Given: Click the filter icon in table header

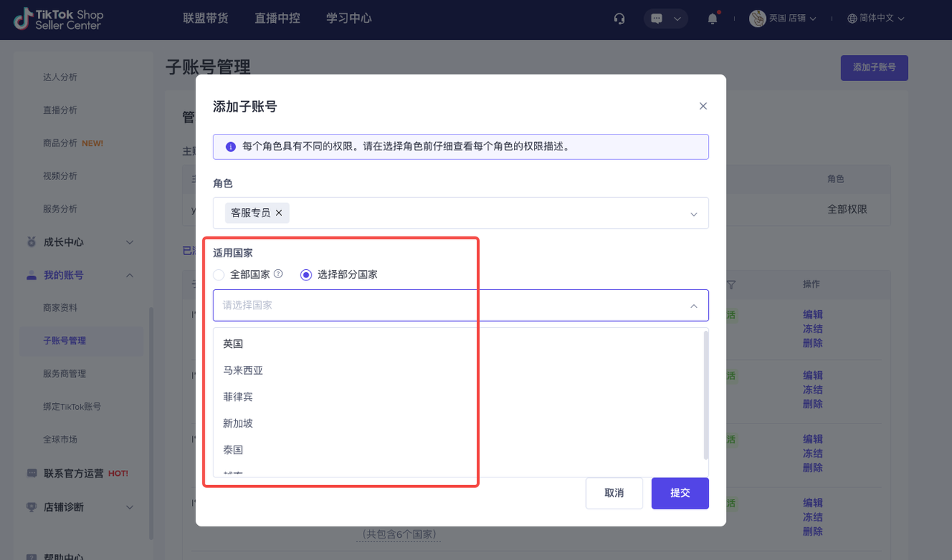Looking at the screenshot, I should (x=731, y=285).
